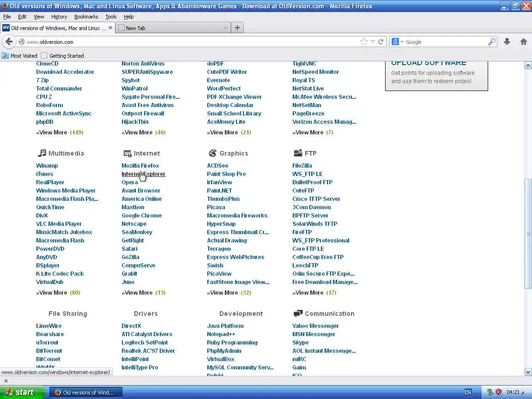
Task: Click the browser Back arrow button
Action: [9, 42]
